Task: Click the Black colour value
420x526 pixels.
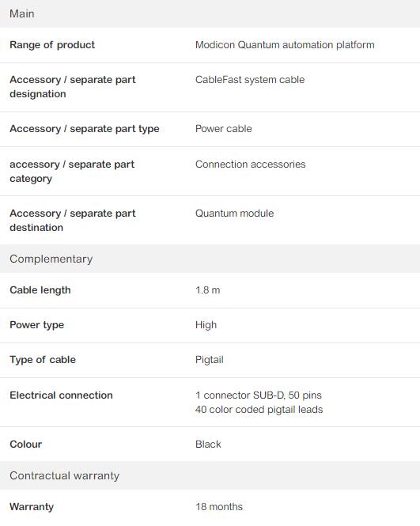Action: [x=208, y=445]
